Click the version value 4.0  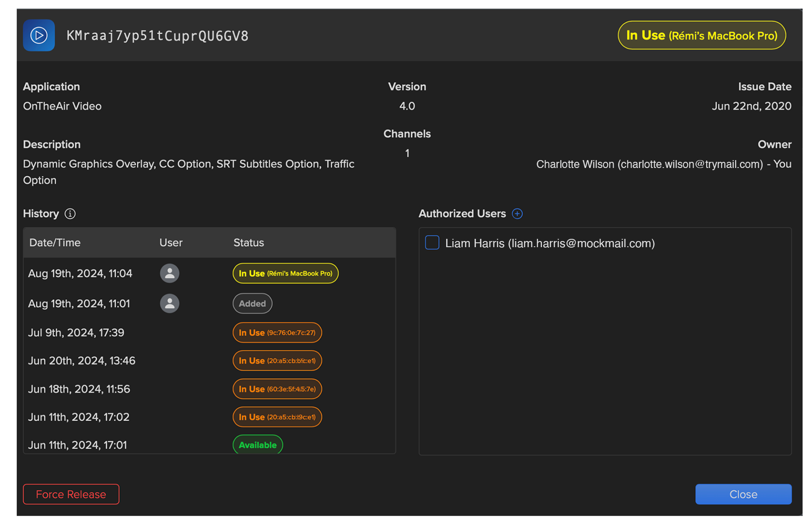pos(407,106)
